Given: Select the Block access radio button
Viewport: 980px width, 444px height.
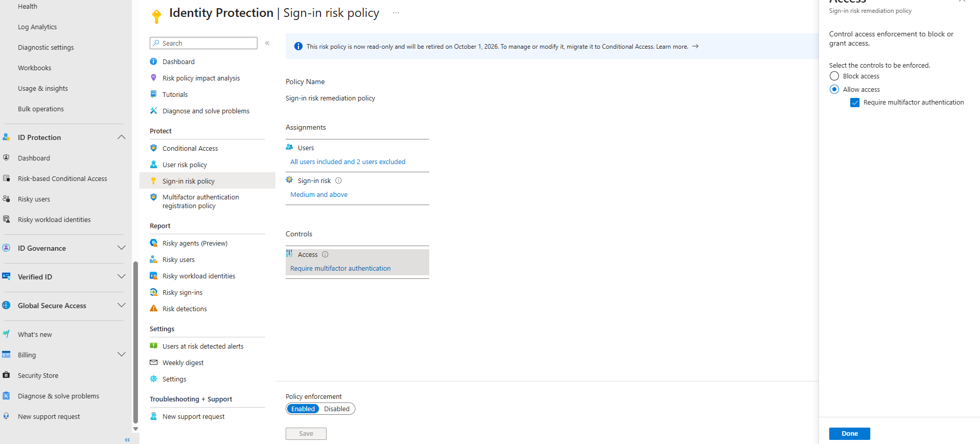Looking at the screenshot, I should pos(834,76).
